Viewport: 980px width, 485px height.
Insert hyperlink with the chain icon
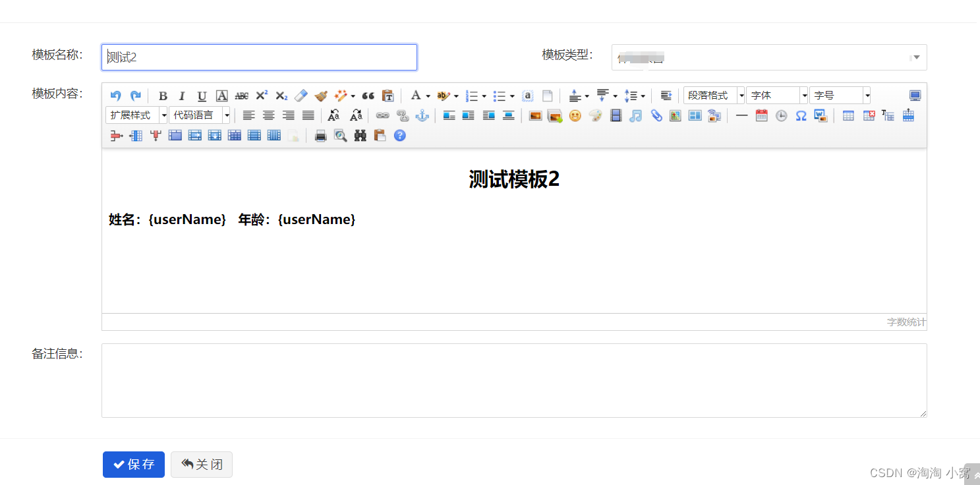(x=382, y=115)
